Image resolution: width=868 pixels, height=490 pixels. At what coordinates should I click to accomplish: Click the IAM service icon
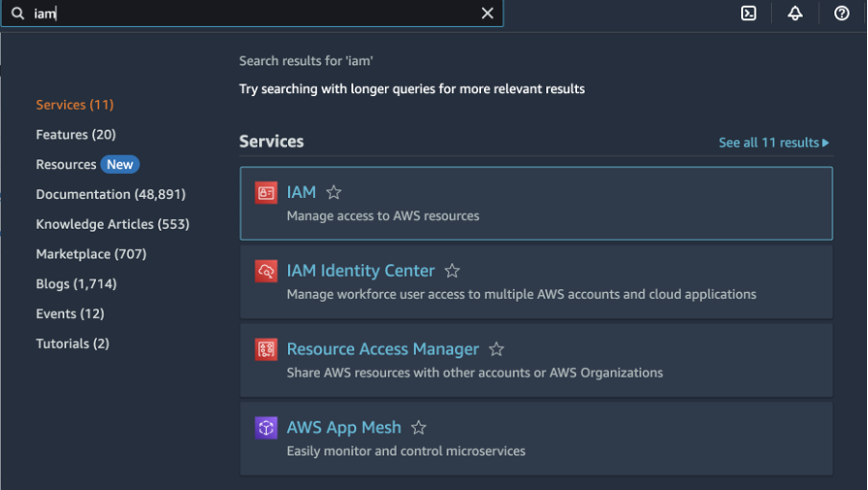pyautogui.click(x=266, y=193)
